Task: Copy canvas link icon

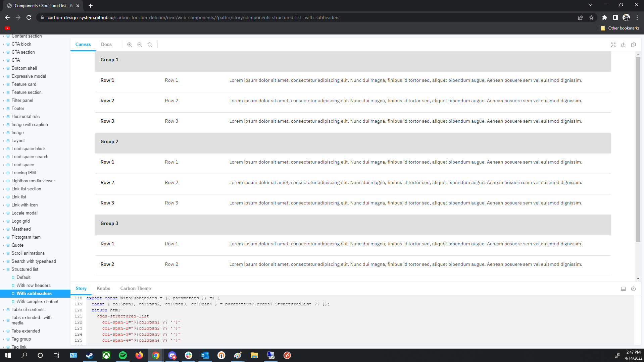Action: pyautogui.click(x=633, y=45)
